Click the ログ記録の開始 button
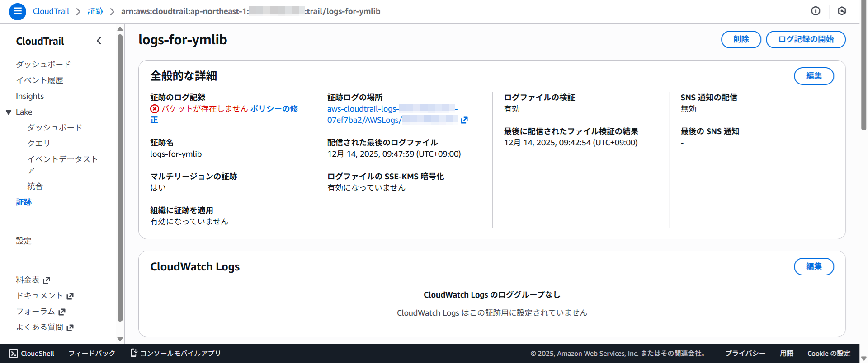Image resolution: width=868 pixels, height=363 pixels. pos(805,39)
